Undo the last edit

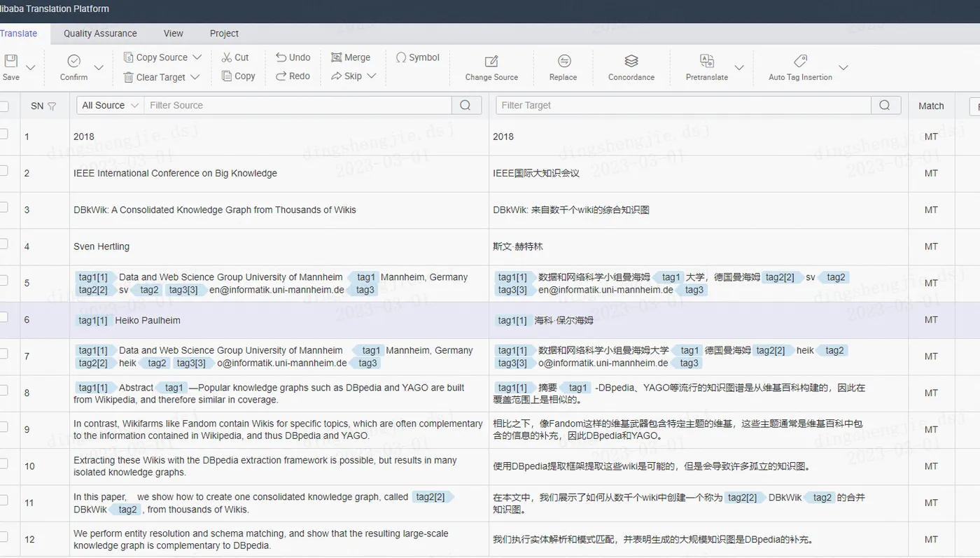(293, 57)
